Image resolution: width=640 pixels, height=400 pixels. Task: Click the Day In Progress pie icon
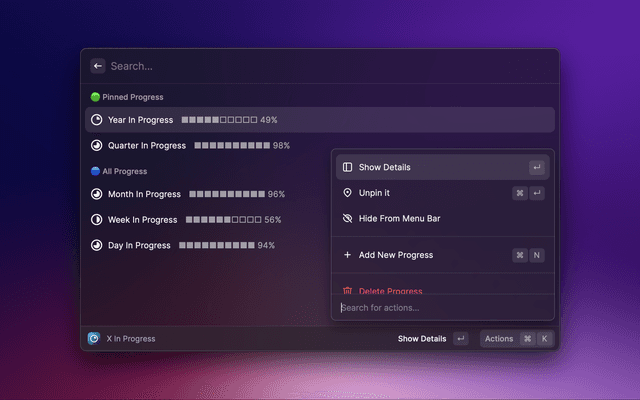click(x=96, y=245)
